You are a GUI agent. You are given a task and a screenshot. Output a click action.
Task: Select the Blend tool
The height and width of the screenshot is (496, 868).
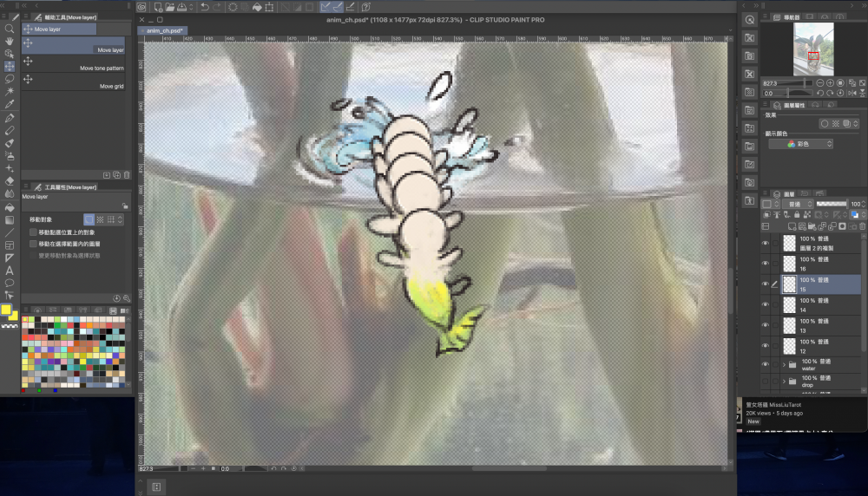10,193
